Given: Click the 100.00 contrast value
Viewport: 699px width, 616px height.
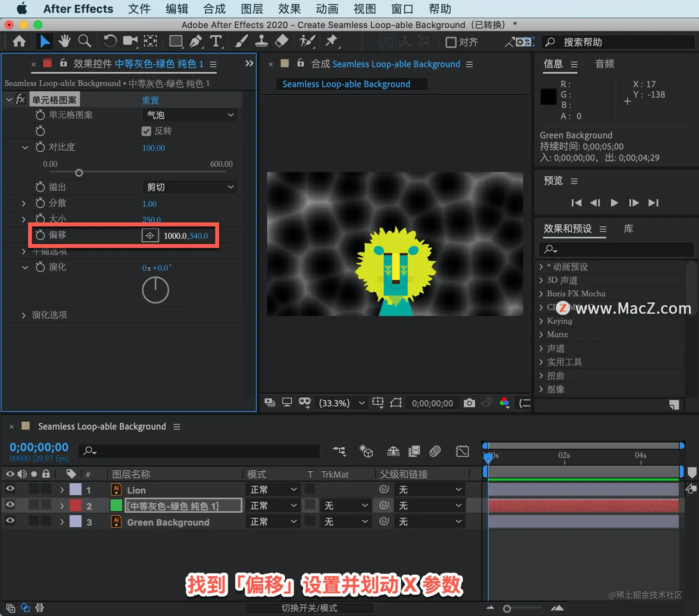Looking at the screenshot, I should tap(153, 148).
